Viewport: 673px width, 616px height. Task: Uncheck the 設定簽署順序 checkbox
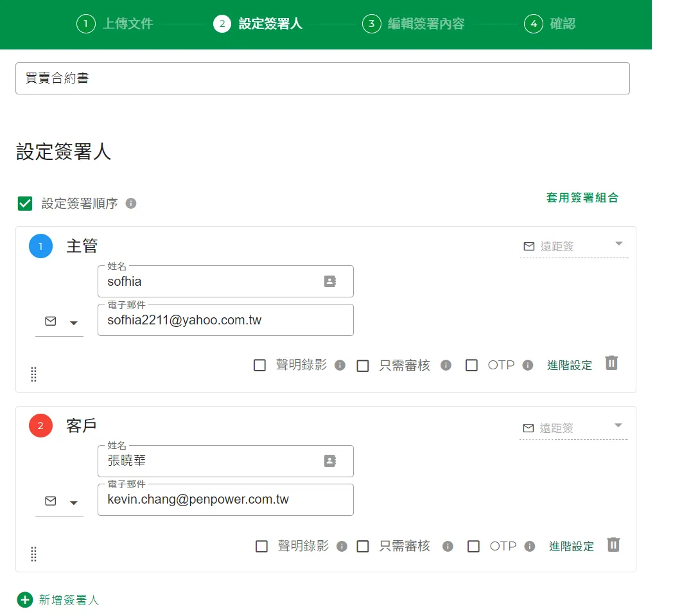coord(25,204)
